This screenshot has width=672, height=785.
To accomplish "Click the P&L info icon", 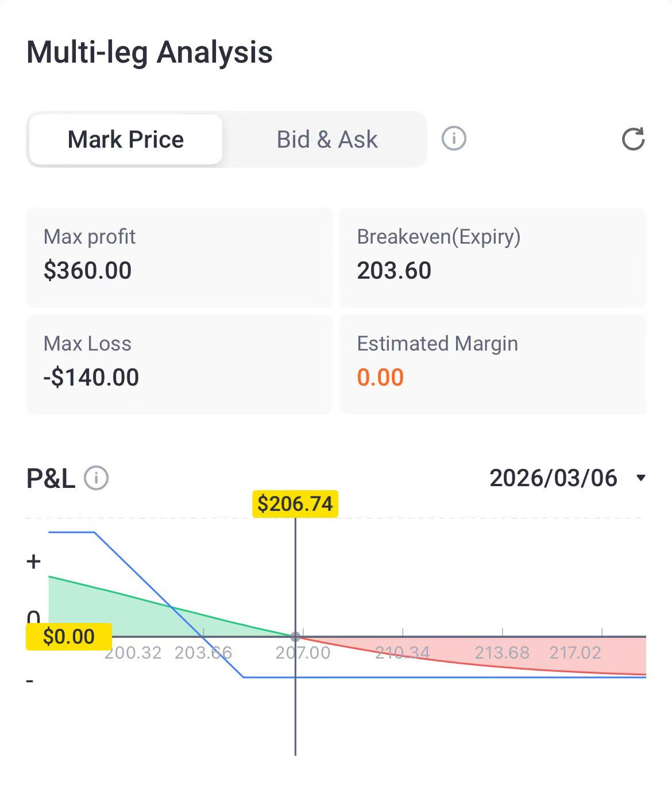I will pyautogui.click(x=96, y=478).
